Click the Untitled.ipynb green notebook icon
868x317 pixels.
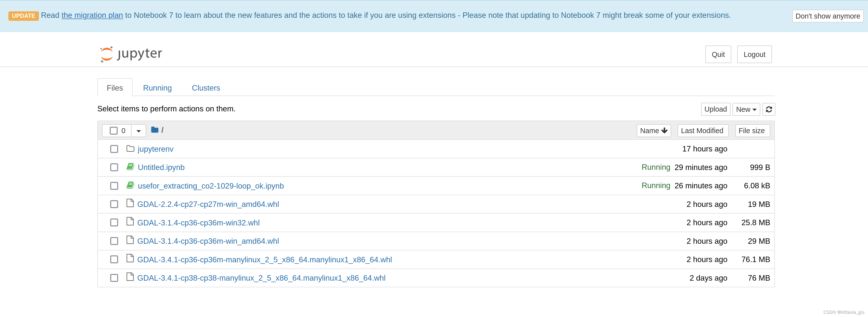131,167
